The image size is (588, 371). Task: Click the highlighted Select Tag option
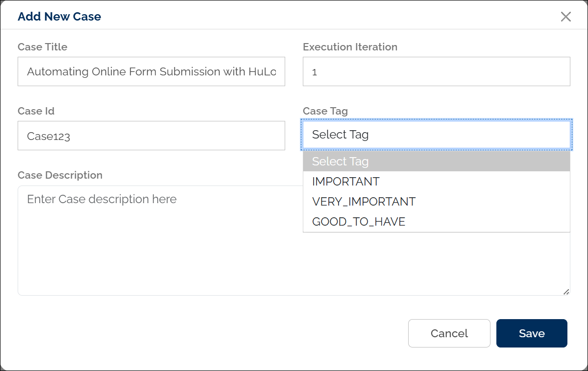pos(340,161)
